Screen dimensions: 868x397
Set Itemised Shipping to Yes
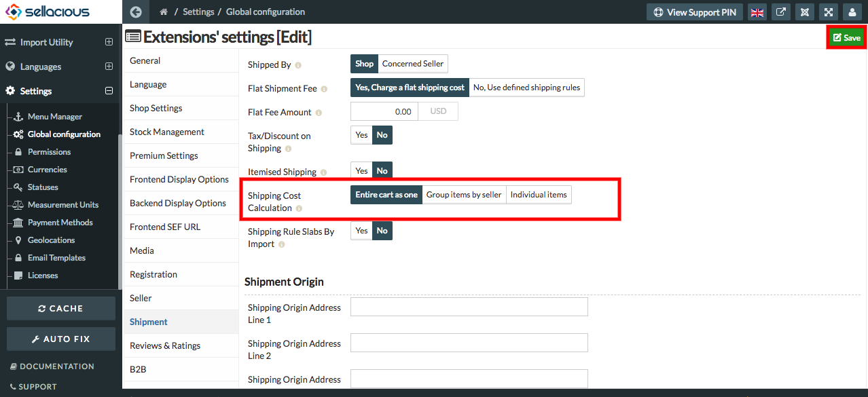(361, 171)
